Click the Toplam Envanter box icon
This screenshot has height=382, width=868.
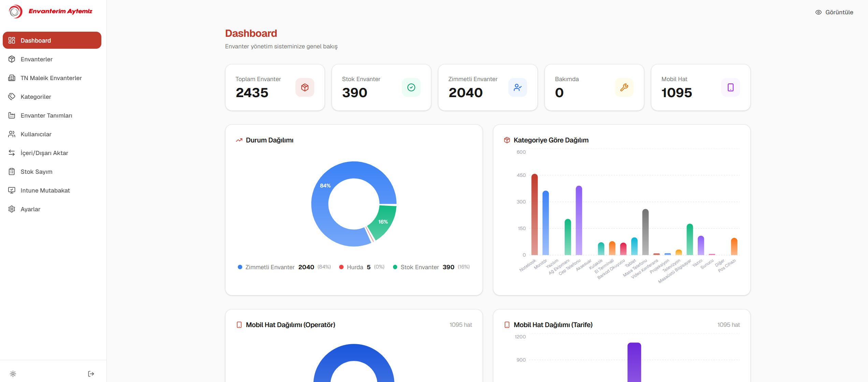[305, 88]
